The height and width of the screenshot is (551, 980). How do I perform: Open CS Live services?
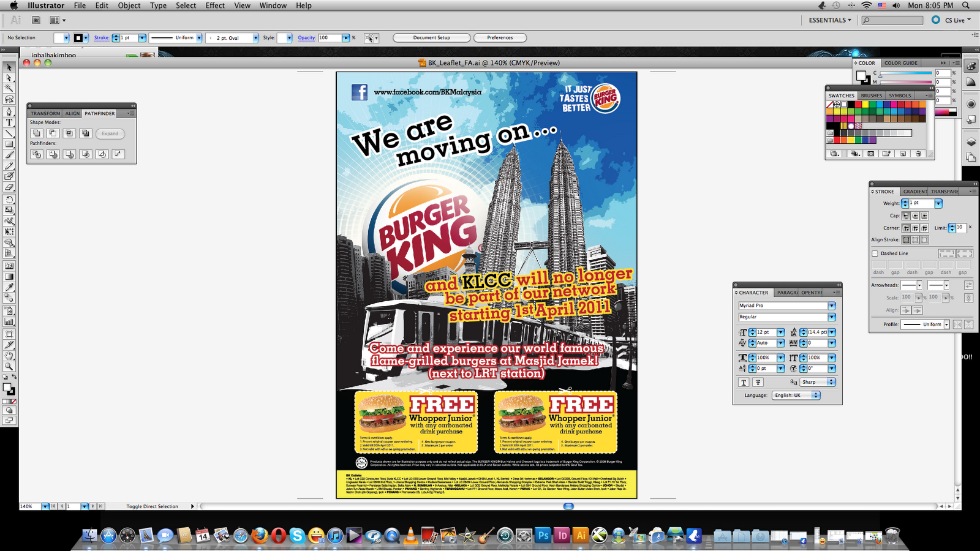(951, 20)
